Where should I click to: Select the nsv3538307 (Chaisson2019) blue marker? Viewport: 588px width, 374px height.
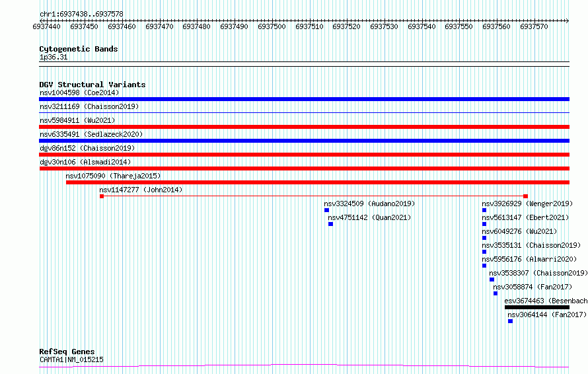click(492, 280)
